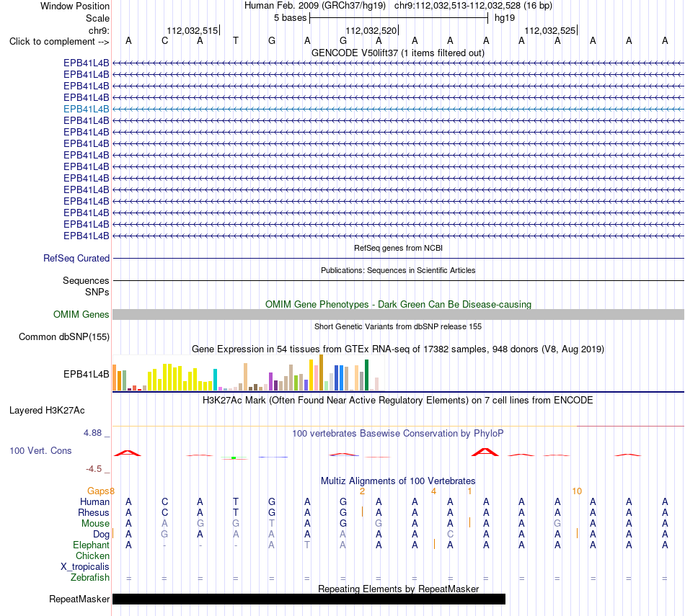Screen dimensions: 685x616
Task: Click the orange gap count '10'
Action: [x=577, y=491]
